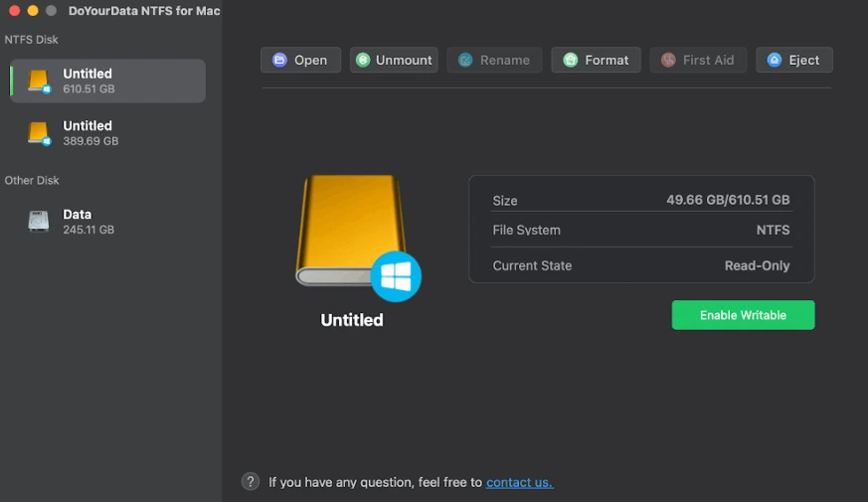Viewport: 868px width, 502px height.
Task: Click the question mark help icon
Action: click(x=251, y=482)
